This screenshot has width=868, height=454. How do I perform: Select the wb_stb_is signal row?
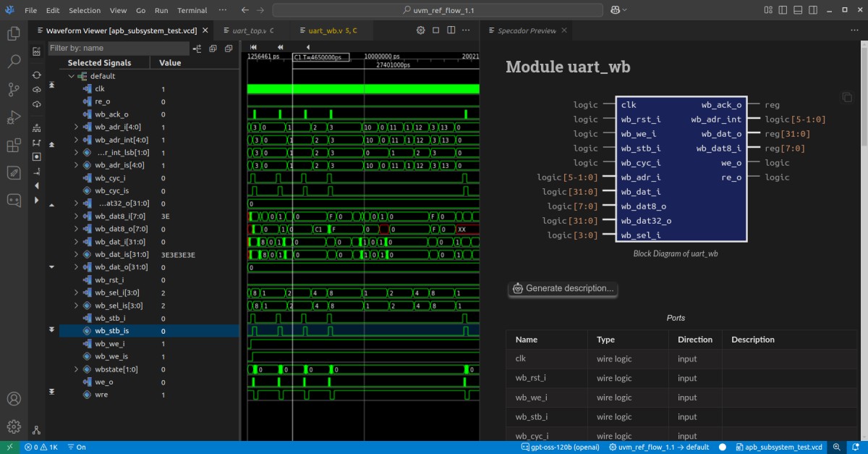[x=149, y=331]
